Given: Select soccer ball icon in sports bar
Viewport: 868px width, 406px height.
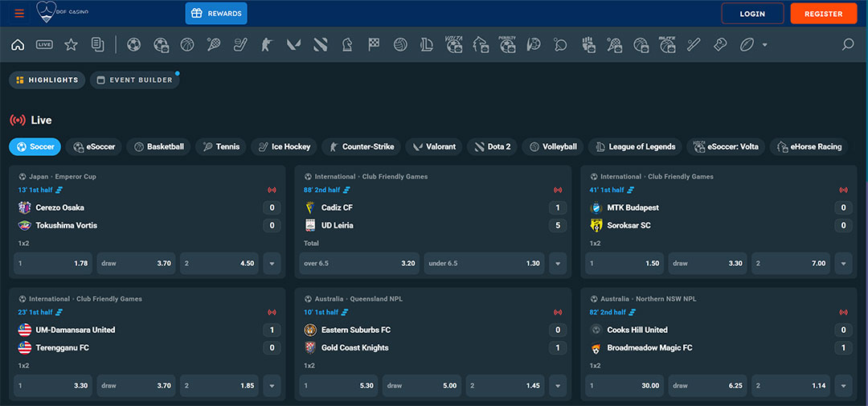Looking at the screenshot, I should [x=134, y=45].
